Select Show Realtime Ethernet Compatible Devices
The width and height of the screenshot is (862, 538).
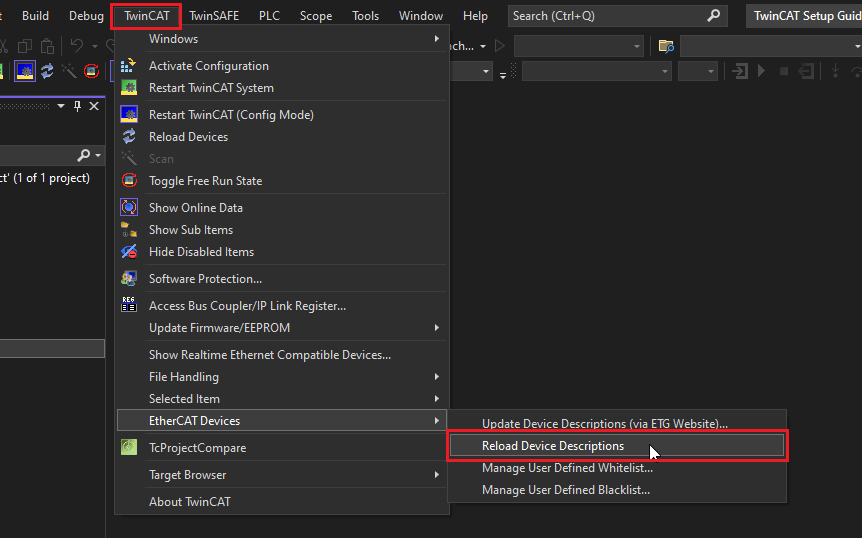pyautogui.click(x=281, y=354)
